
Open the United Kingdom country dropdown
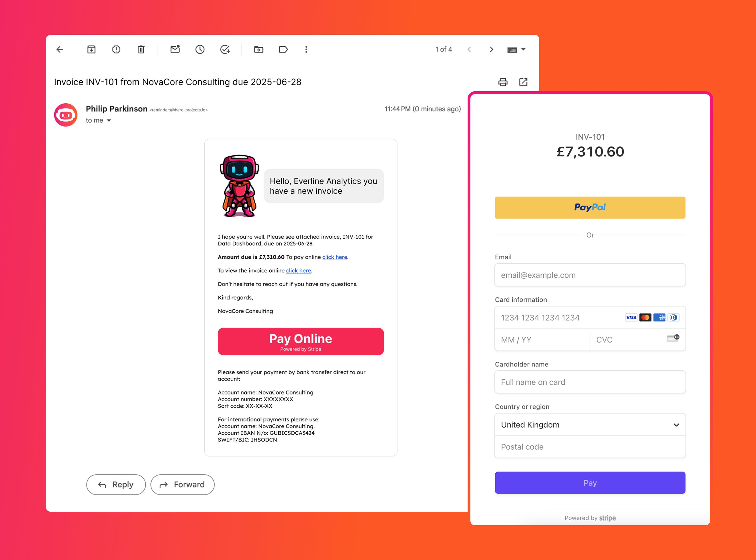[590, 424]
